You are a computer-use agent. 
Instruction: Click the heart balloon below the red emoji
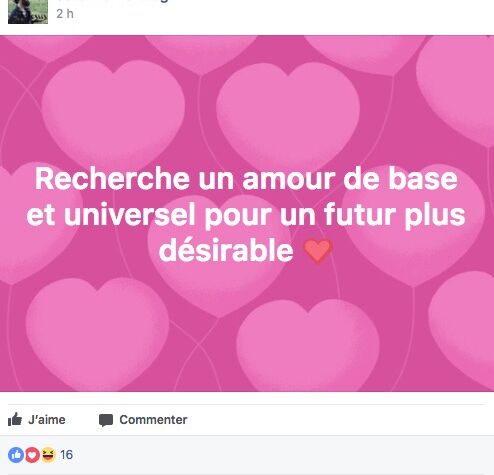(308, 345)
